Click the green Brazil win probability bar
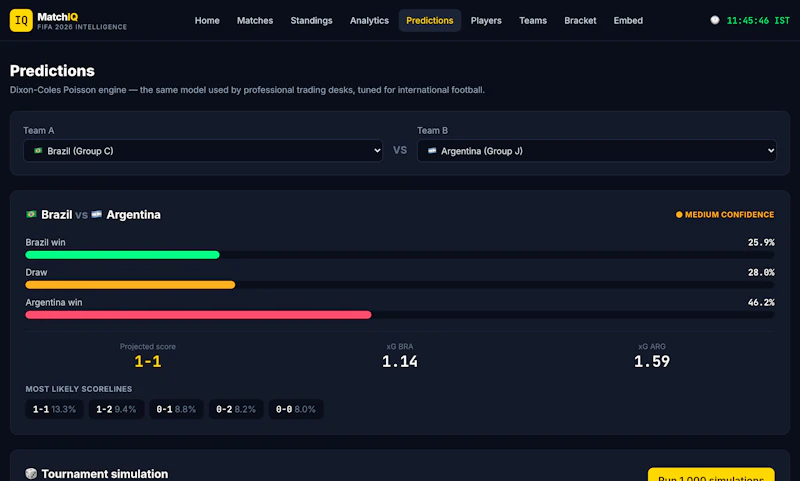The width and height of the screenshot is (800, 481). (122, 255)
